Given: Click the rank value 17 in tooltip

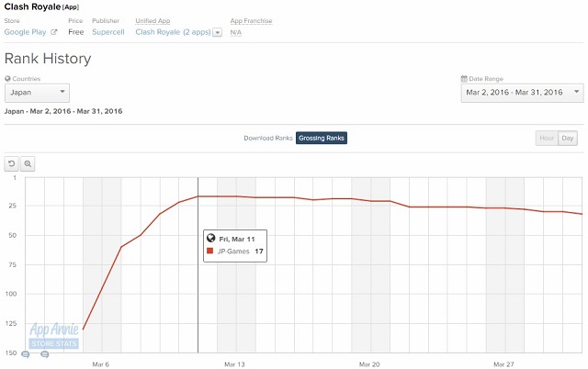Looking at the screenshot, I should (x=259, y=252).
